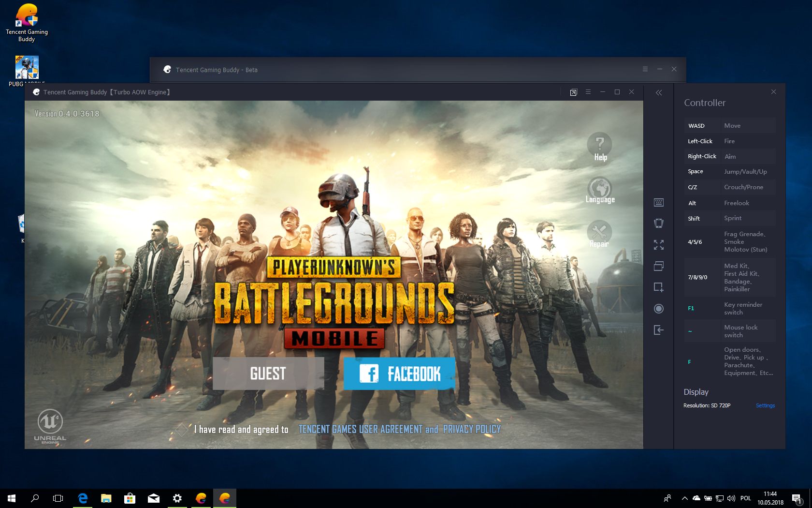The height and width of the screenshot is (508, 812).
Task: Open the People icon in system tray
Action: pos(667,498)
